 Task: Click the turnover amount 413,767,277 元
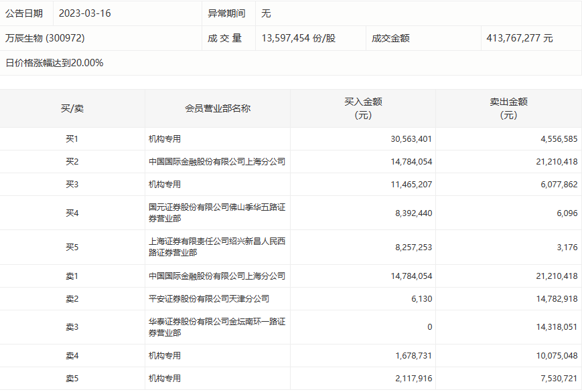pos(520,38)
